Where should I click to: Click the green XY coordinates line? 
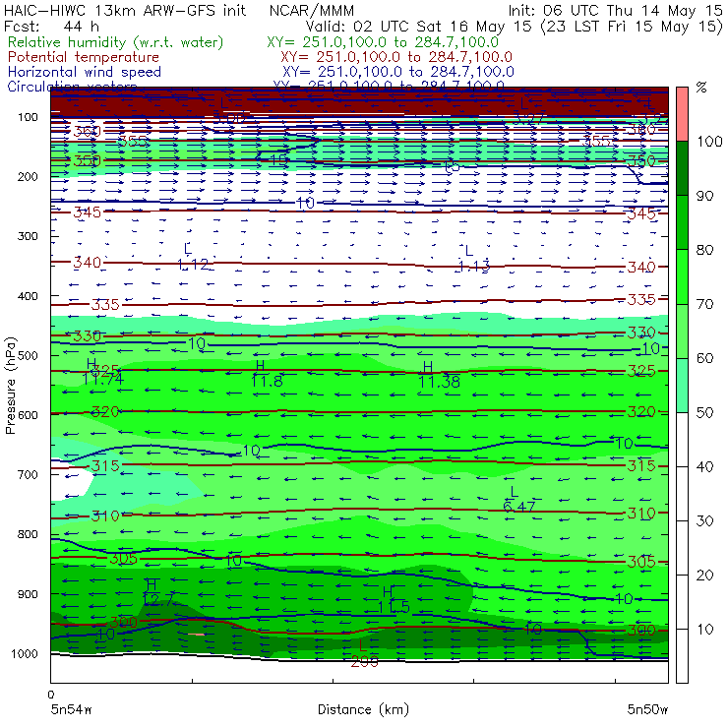383,42
